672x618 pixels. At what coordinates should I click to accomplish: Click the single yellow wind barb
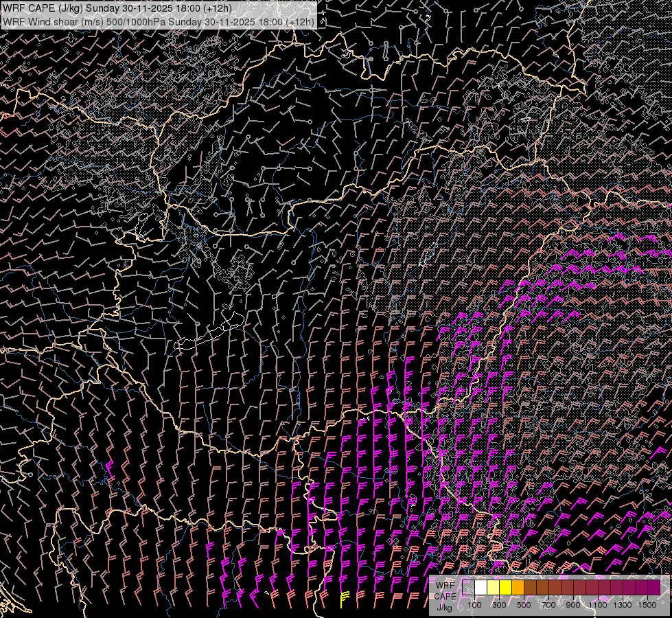point(344,599)
